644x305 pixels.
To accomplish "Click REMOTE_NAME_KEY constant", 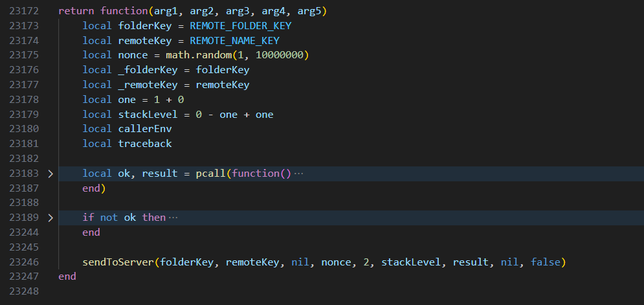I will pos(234,41).
